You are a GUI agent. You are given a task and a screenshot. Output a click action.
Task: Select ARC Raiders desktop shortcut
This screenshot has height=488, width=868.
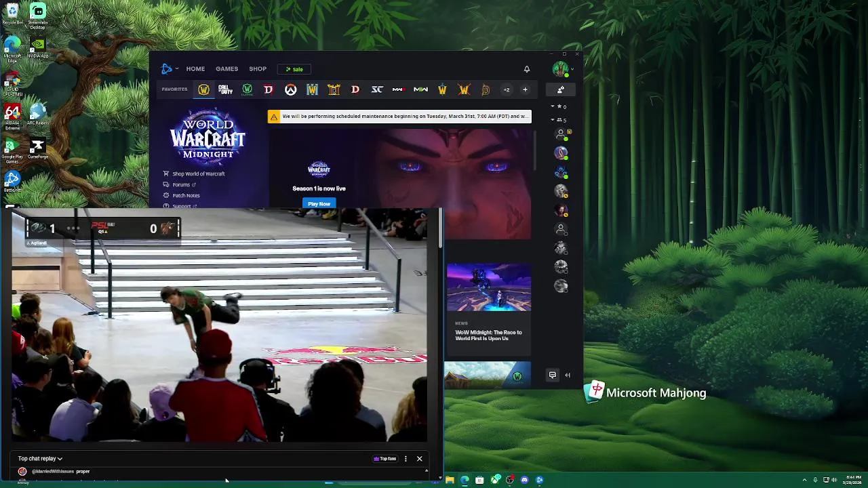coord(38,115)
